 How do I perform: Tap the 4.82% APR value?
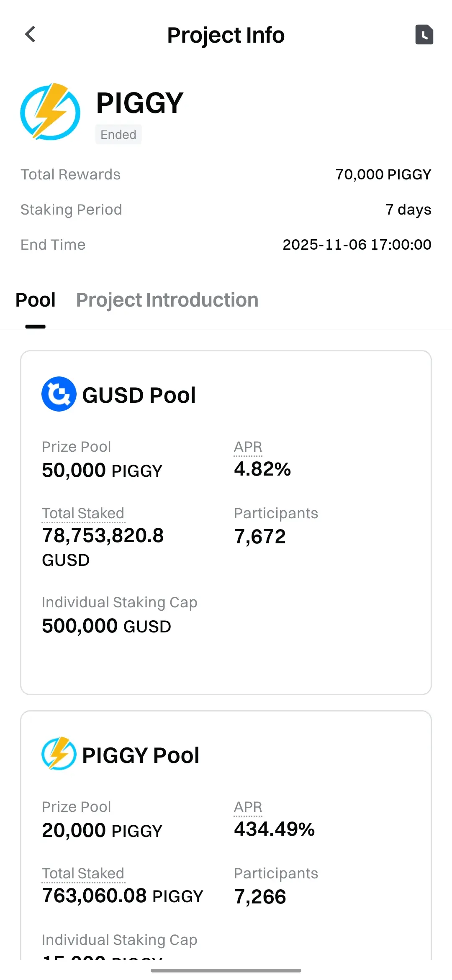coord(262,469)
